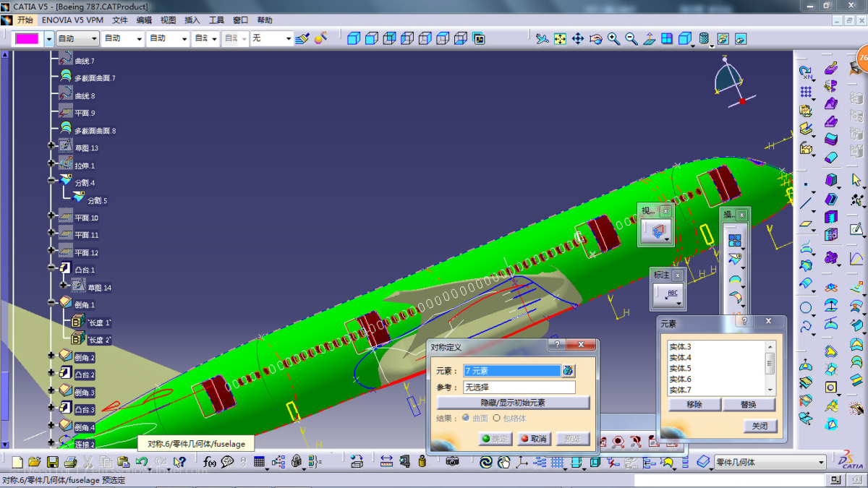Screen dimensions: 868x488
Task: Click the Zoom In magnifier icon
Action: (614, 38)
